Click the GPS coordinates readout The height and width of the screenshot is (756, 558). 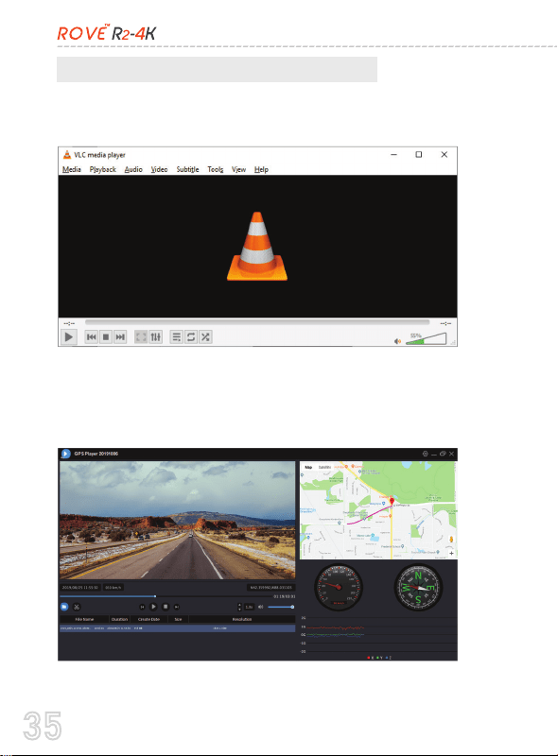pyautogui.click(x=270, y=587)
